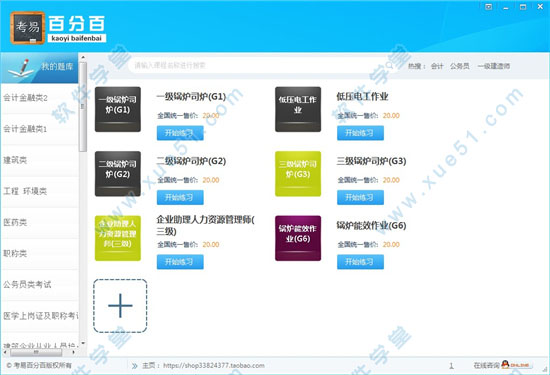Click the 低压电工作业 course title
The height and width of the screenshot is (375, 550).
[x=362, y=96]
